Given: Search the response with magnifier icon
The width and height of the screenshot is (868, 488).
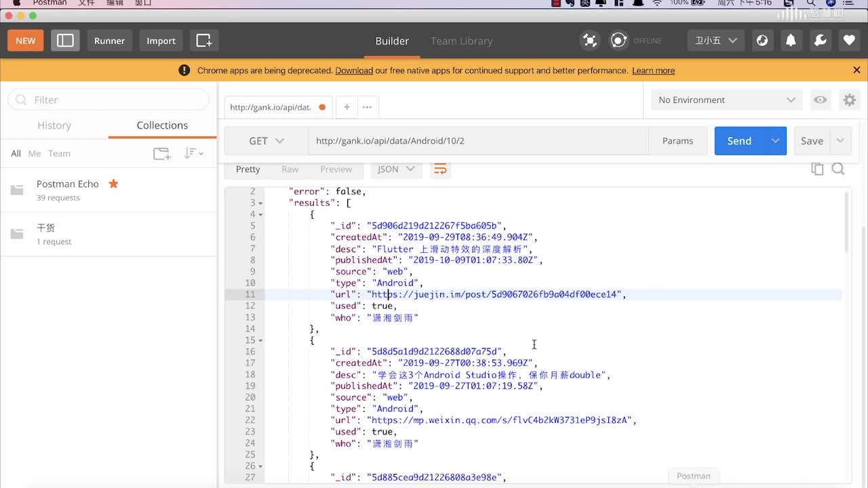Looking at the screenshot, I should click(838, 169).
